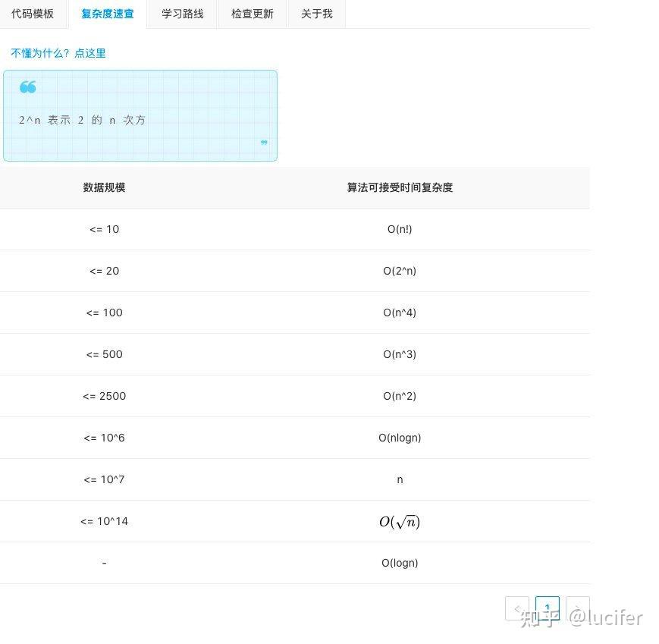Image resolution: width=659 pixels, height=644 pixels.
Task: Click the quote box explaining 2^n
Action: [140, 115]
